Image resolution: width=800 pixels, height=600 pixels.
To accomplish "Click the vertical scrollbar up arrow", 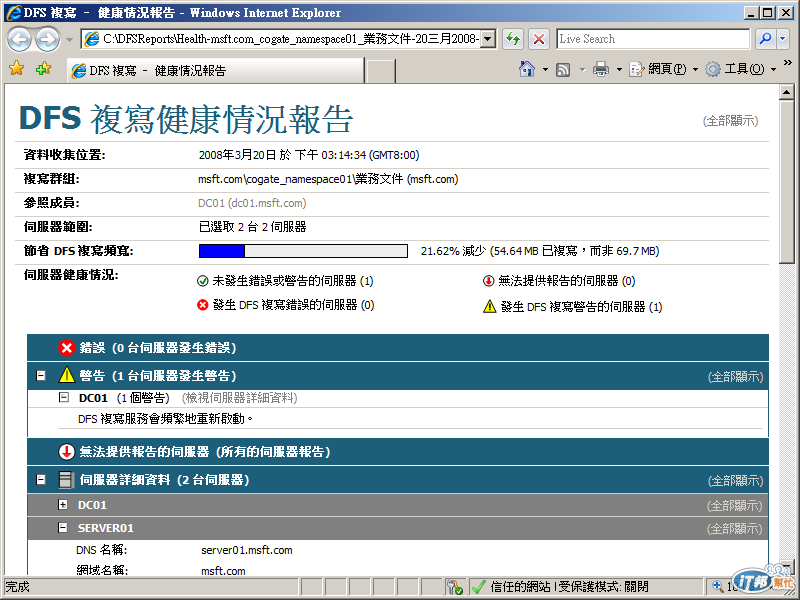I will (x=786, y=92).
